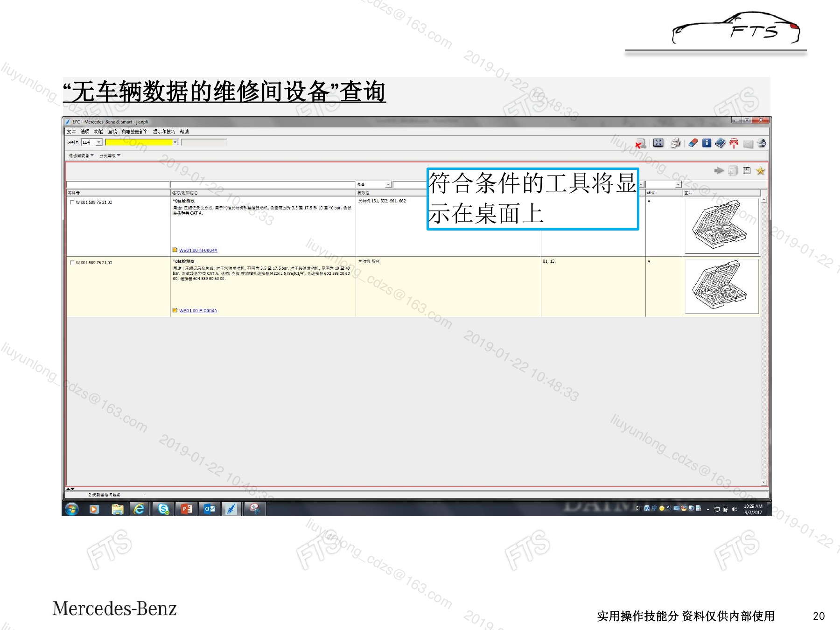
Task: Open the 功能 menu
Action: click(x=98, y=132)
